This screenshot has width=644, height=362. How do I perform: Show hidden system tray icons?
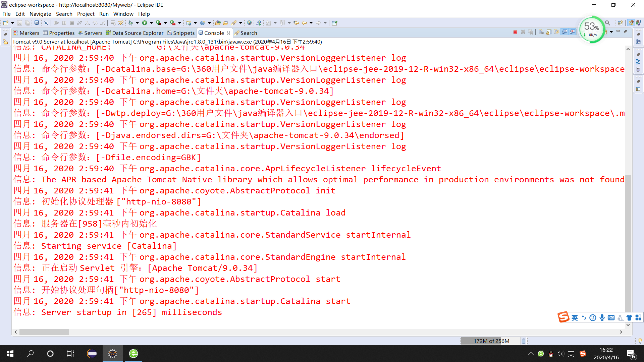click(531, 354)
